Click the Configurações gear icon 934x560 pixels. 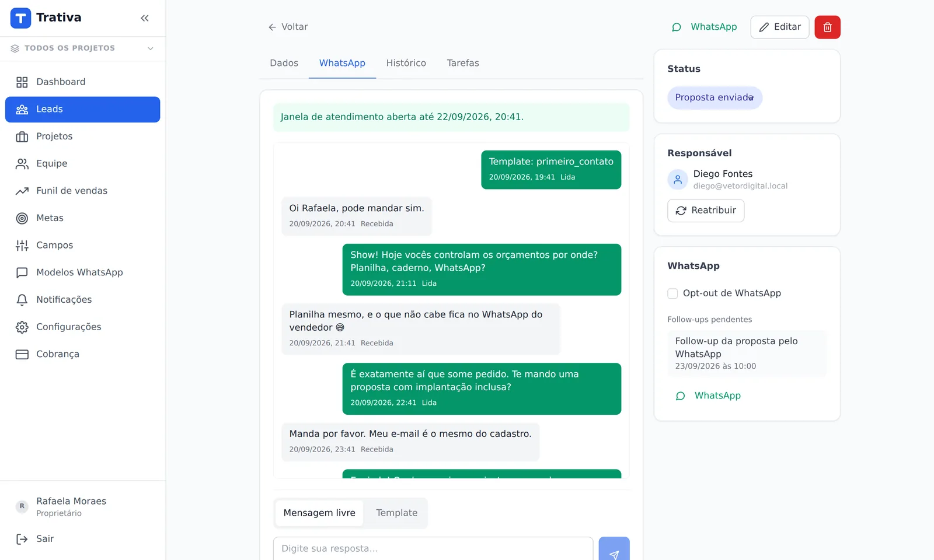click(x=22, y=327)
